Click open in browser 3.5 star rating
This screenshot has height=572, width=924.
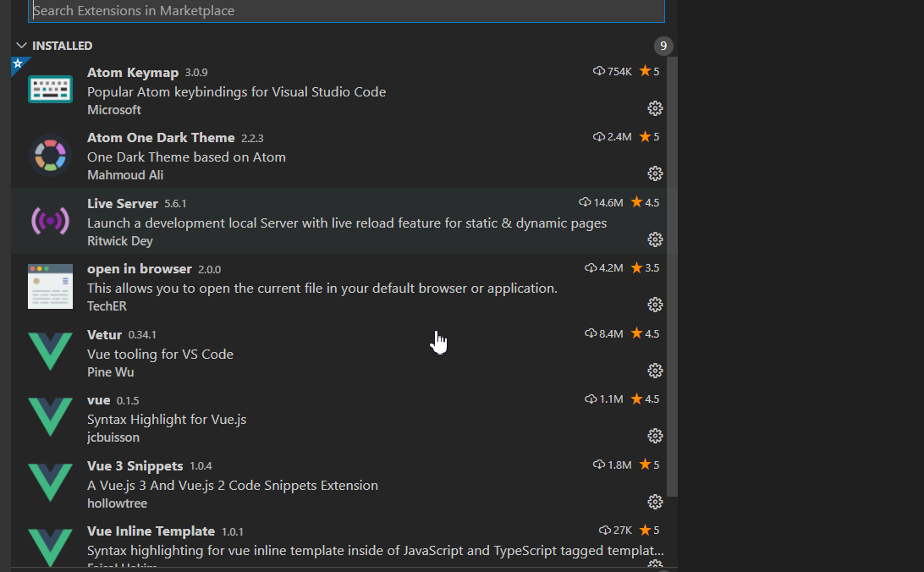(646, 268)
